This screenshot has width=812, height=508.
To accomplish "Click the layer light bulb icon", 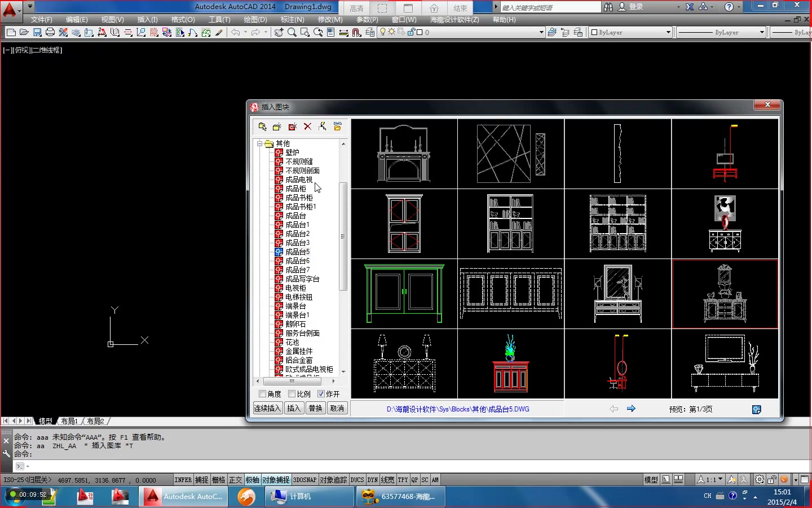I will click(383, 32).
